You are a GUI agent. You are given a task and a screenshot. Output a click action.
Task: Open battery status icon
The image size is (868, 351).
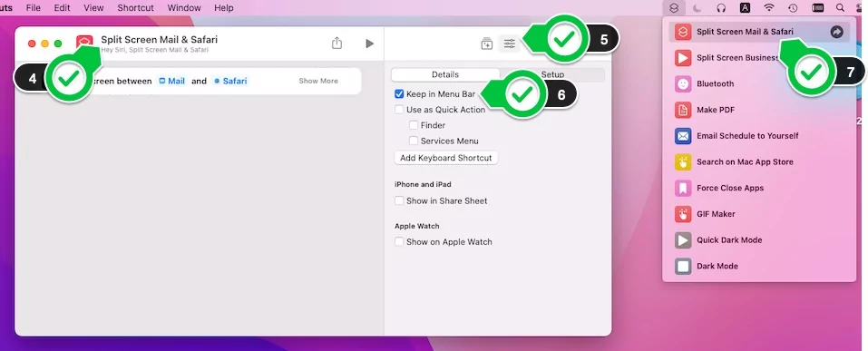click(817, 8)
